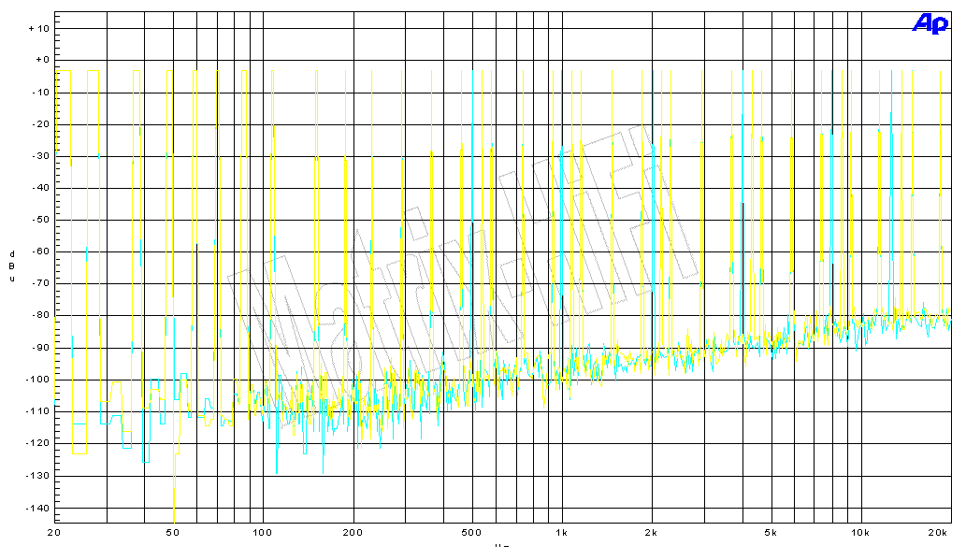
Task: Click the -100 vertical axis label
Action: (36, 380)
